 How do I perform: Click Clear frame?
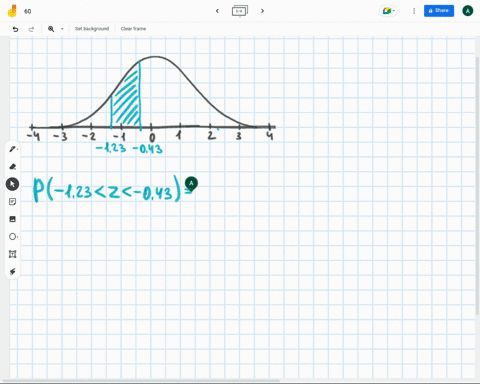[133, 29]
